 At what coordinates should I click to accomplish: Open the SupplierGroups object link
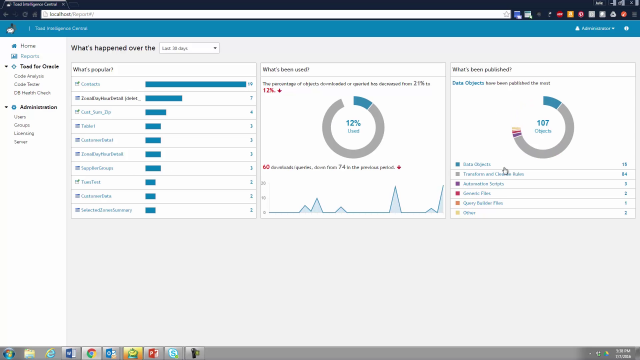point(97,168)
